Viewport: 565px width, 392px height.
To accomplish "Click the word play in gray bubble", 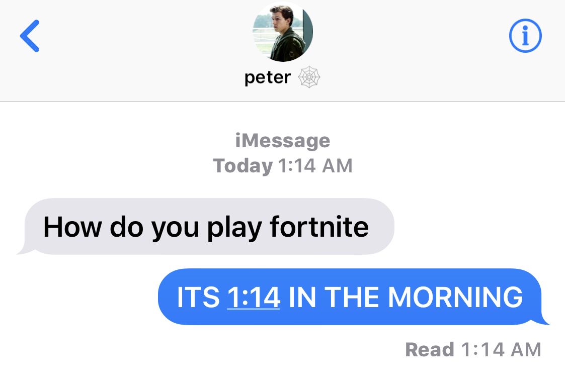I will [x=234, y=228].
